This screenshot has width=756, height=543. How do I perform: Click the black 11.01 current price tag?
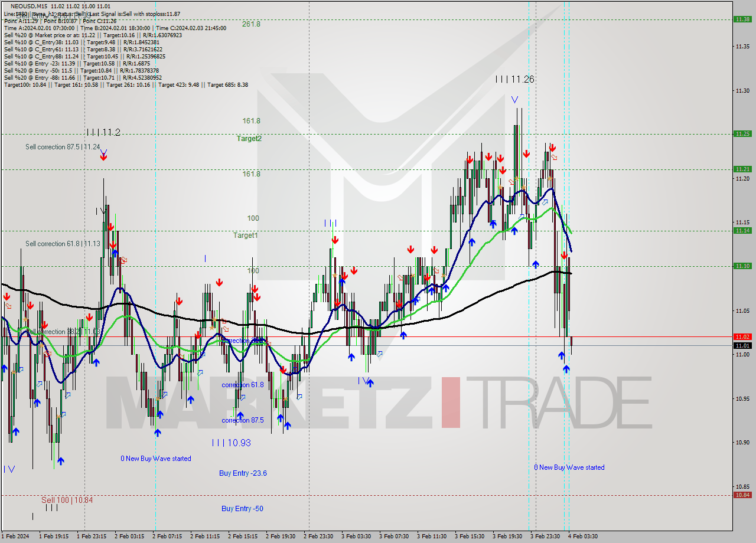[743, 345]
